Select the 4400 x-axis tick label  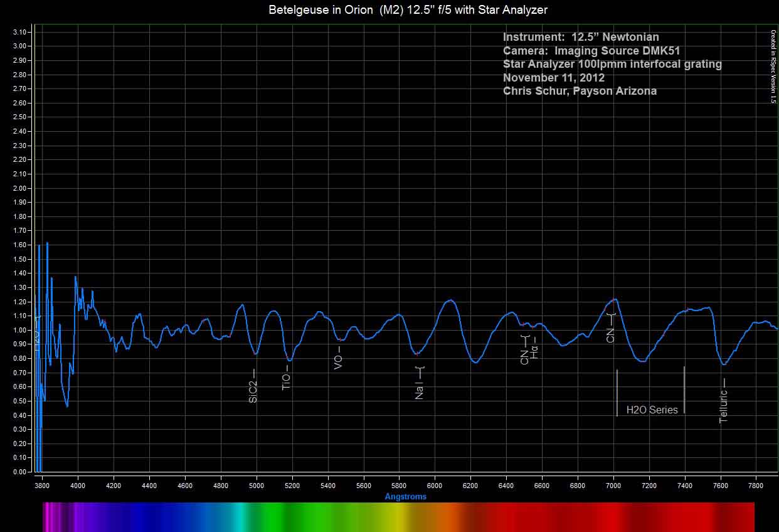coord(149,485)
